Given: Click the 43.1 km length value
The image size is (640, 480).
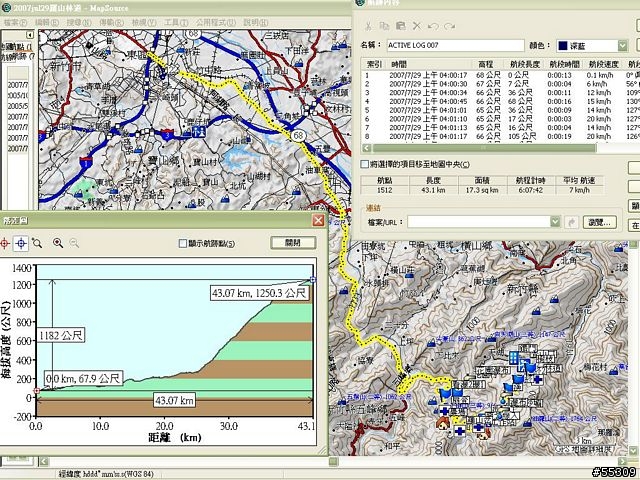Looking at the screenshot, I should (x=433, y=190).
